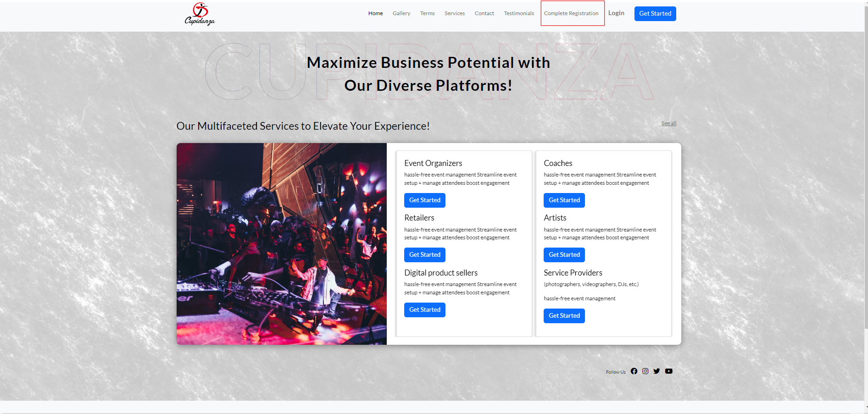The width and height of the screenshot is (868, 414).
Task: Click the DJ nightclub image
Action: (281, 244)
